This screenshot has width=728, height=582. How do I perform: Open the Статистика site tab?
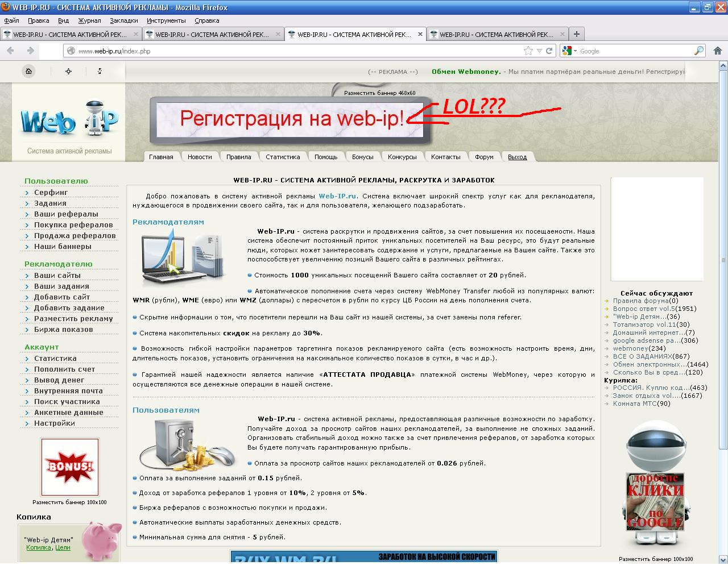[x=283, y=157]
